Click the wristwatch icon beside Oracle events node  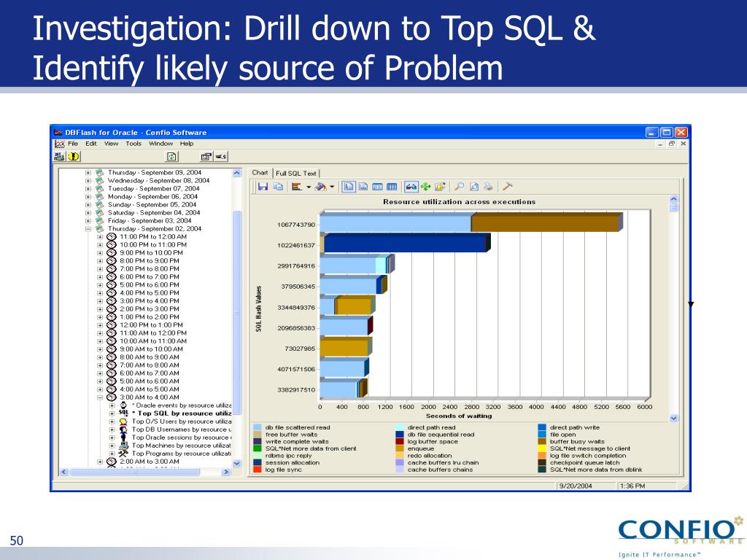(x=123, y=405)
